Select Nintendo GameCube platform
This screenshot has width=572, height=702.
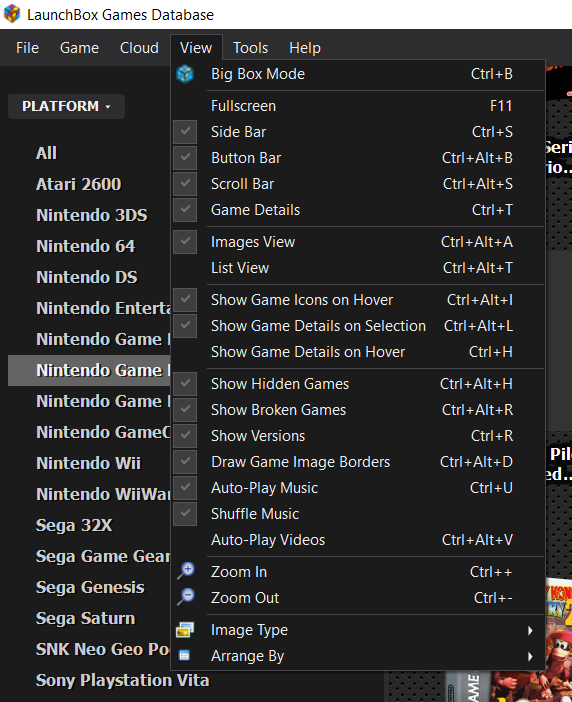tap(103, 432)
